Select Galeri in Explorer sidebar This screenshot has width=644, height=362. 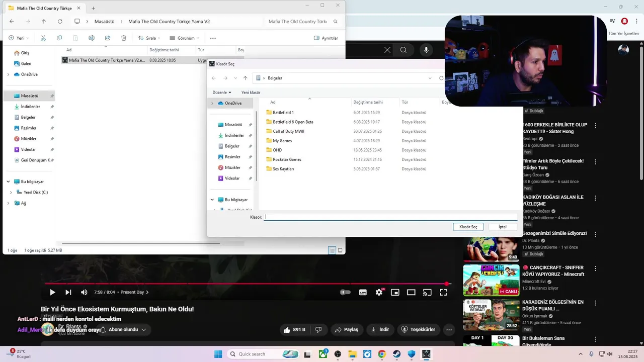click(26, 64)
